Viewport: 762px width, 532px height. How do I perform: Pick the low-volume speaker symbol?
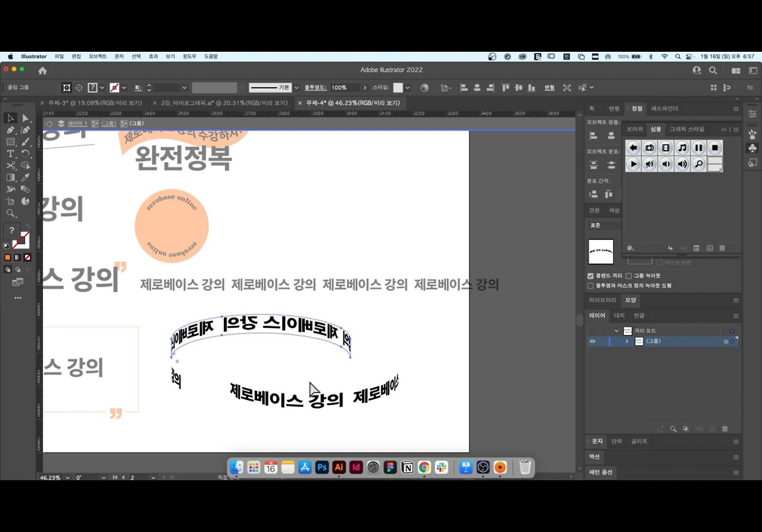pos(666,164)
